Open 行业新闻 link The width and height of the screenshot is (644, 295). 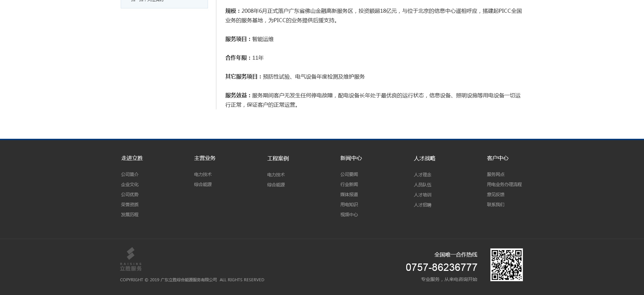coord(349,184)
